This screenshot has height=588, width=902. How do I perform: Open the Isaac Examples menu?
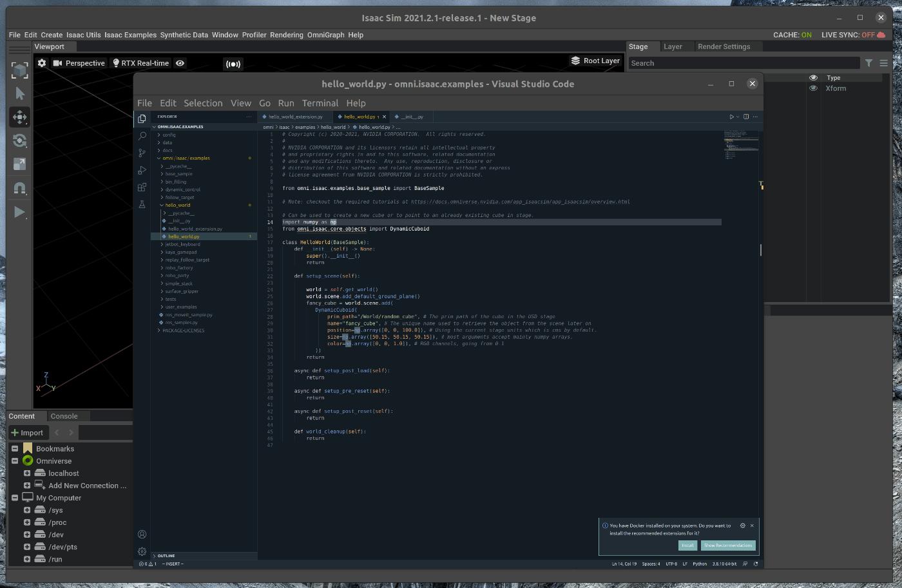[130, 35]
